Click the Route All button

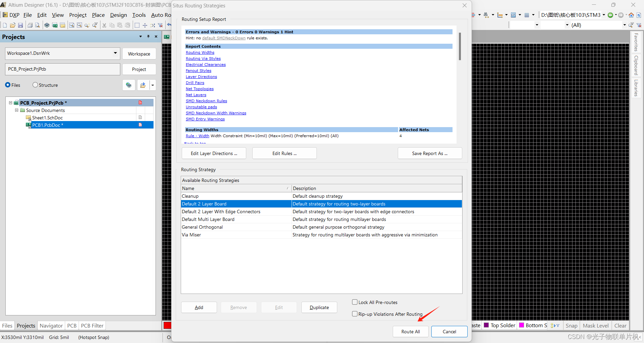tap(411, 332)
